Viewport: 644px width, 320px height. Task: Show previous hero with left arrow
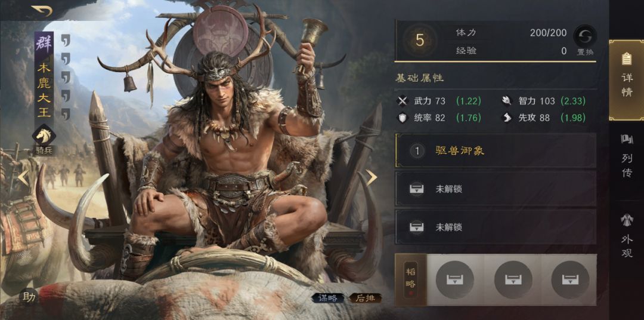pyautogui.click(x=23, y=177)
